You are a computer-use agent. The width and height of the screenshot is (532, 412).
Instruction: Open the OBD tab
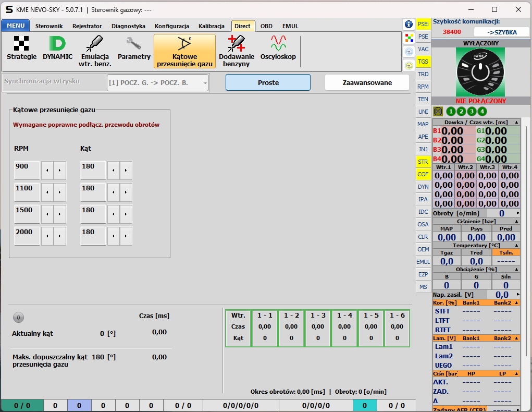click(266, 26)
